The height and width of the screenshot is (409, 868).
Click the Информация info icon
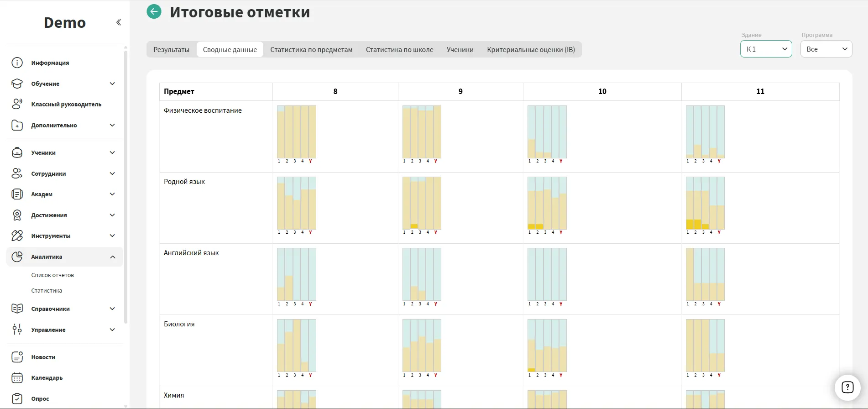pyautogui.click(x=17, y=63)
